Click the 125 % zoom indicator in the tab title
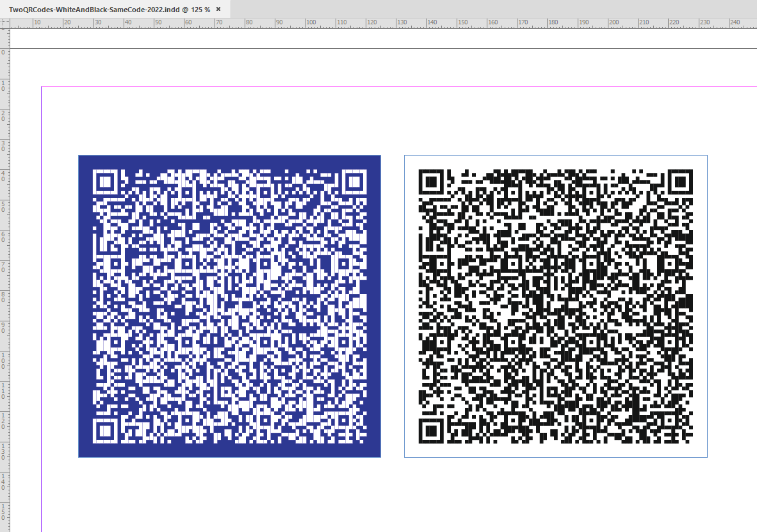The height and width of the screenshot is (532, 757). [x=202, y=10]
